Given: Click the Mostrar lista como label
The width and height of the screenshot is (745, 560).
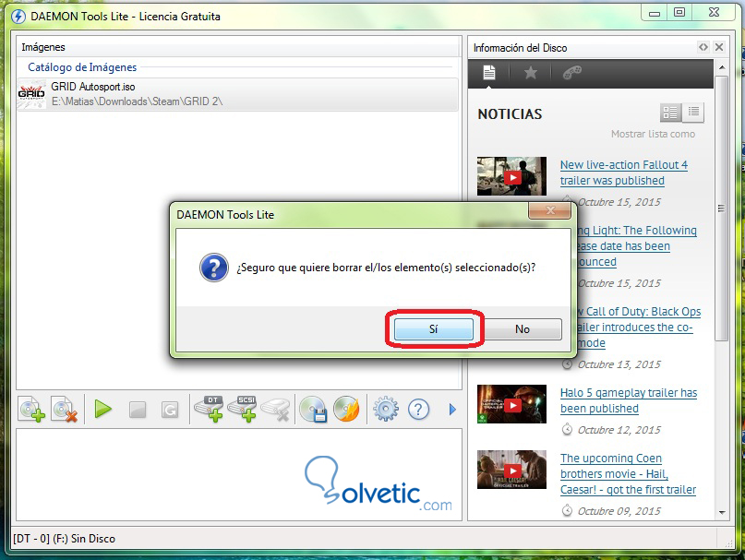Looking at the screenshot, I should click(x=653, y=134).
